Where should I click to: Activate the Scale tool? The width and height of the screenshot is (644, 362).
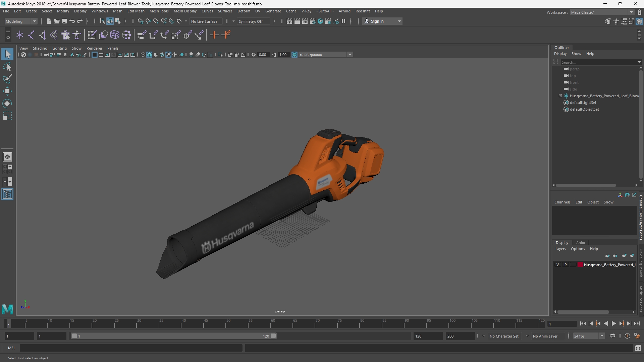7,116
